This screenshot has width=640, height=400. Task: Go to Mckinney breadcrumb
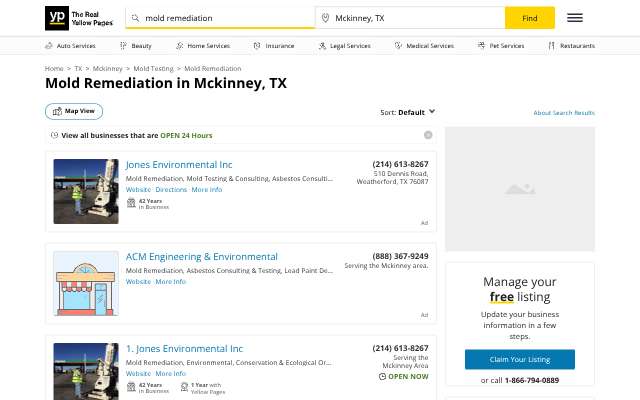tap(107, 69)
